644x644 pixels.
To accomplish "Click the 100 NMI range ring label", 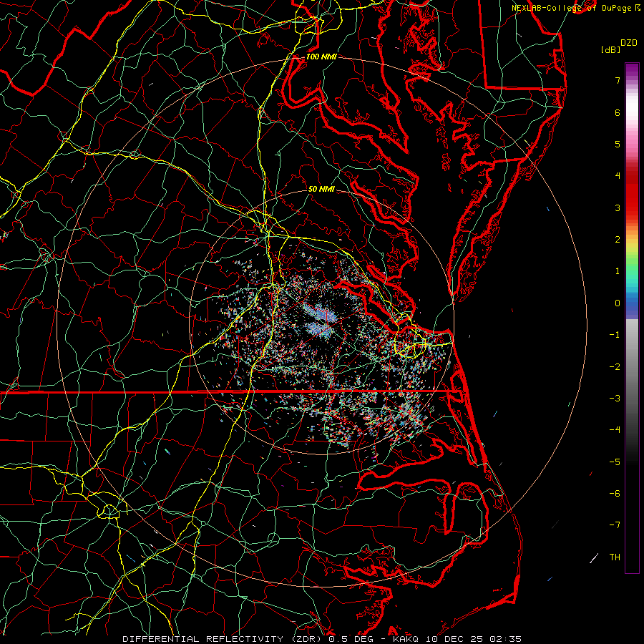I will 321,57.
